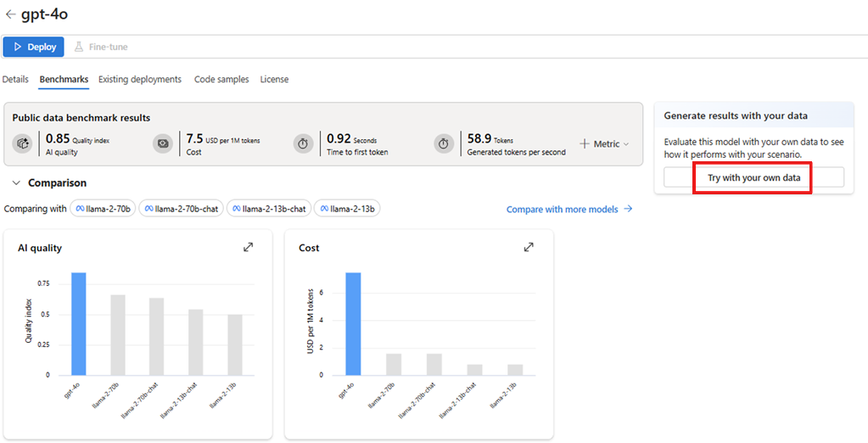Open the Existing deployments tab
The height and width of the screenshot is (443, 868).
[140, 79]
